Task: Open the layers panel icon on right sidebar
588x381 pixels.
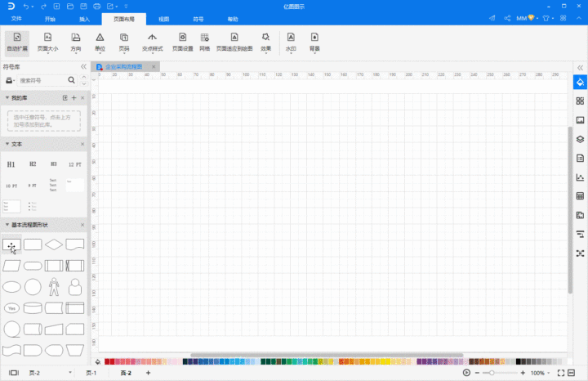Action: coord(580,139)
